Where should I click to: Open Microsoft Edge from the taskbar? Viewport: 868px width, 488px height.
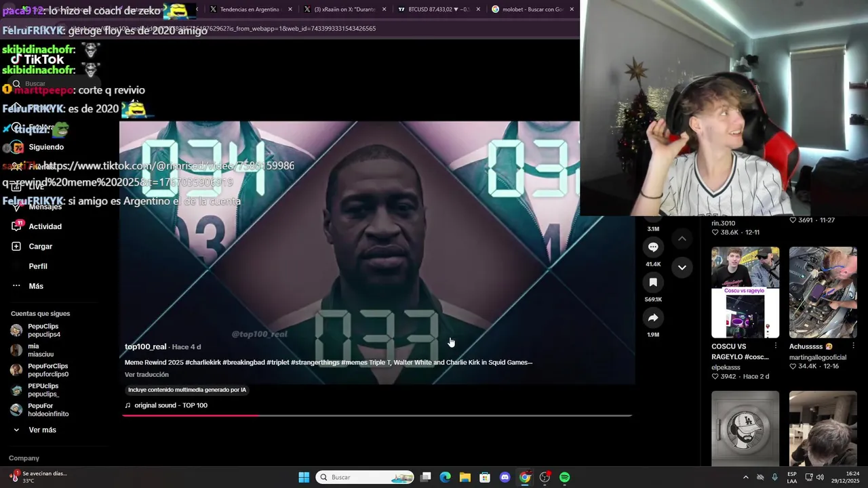pyautogui.click(x=445, y=477)
